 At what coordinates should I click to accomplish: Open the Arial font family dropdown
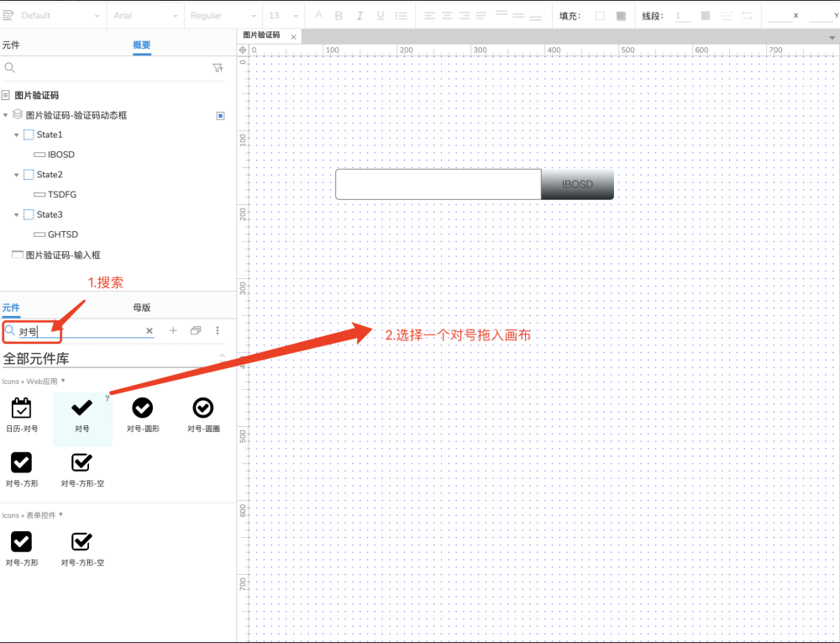point(144,14)
